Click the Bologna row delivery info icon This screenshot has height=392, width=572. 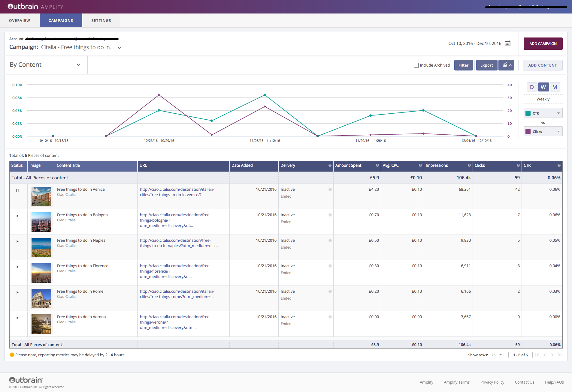tap(330, 215)
